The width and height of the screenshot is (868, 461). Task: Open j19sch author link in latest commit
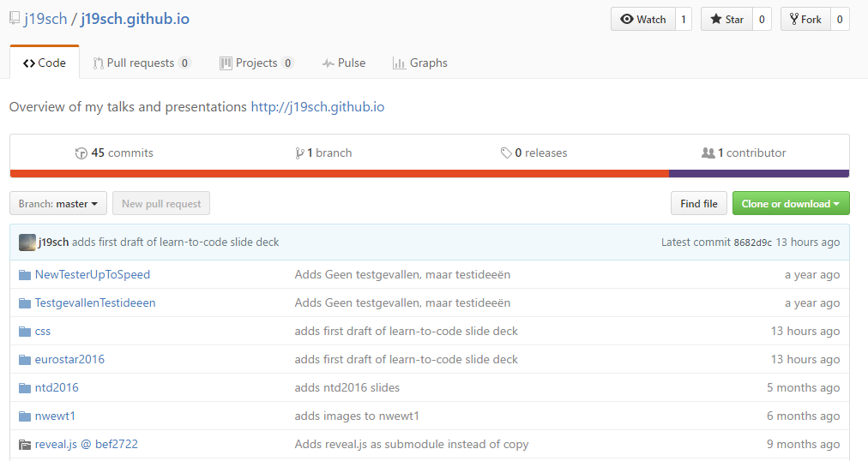(54, 242)
